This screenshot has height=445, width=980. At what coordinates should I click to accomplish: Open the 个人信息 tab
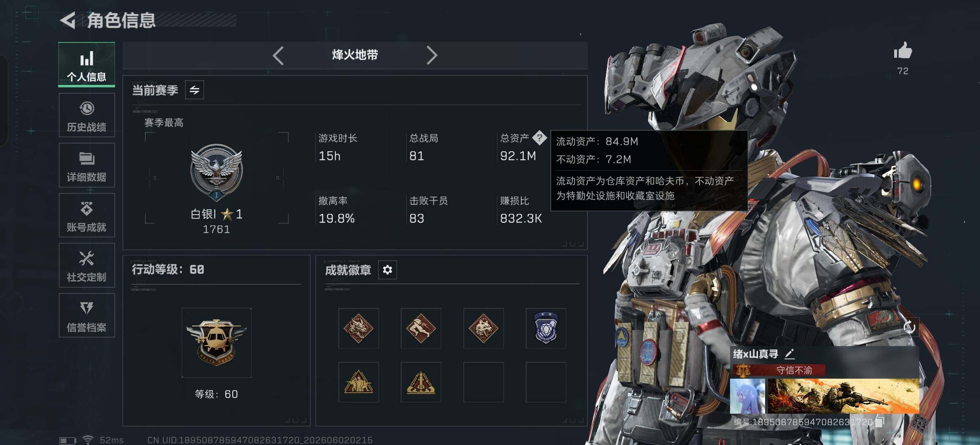87,64
